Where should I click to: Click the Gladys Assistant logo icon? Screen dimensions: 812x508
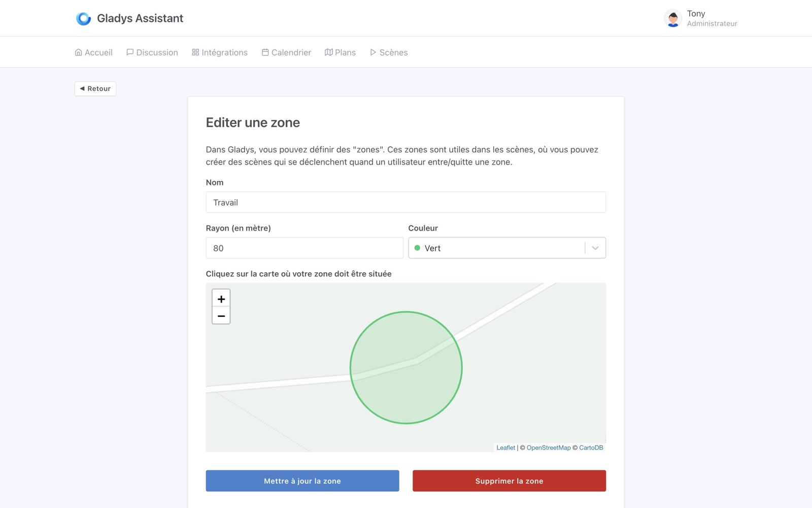click(x=83, y=19)
